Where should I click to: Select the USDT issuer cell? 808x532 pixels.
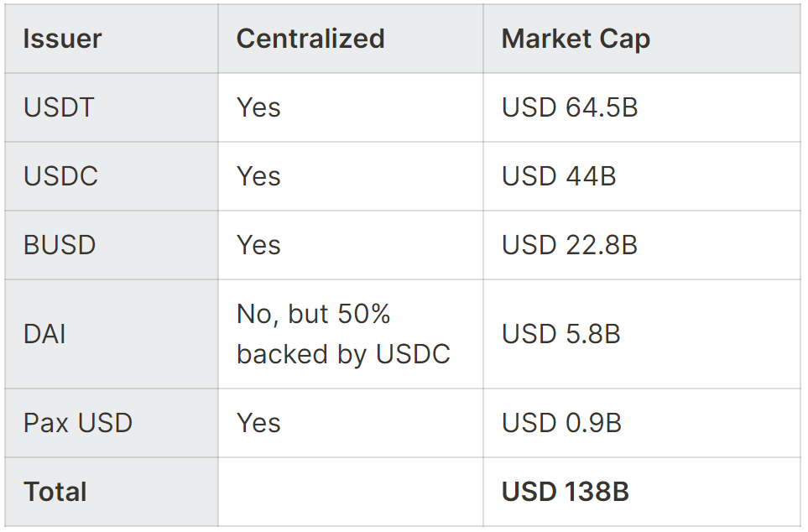click(x=112, y=107)
